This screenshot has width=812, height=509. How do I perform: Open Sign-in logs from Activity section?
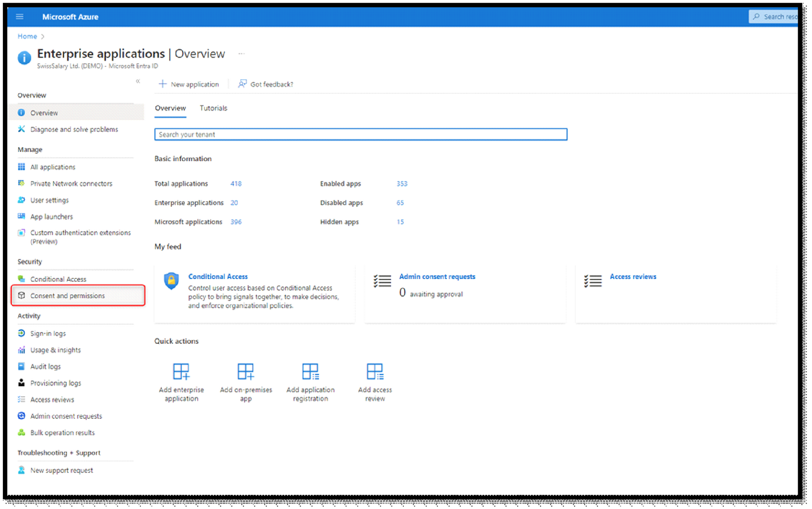48,334
